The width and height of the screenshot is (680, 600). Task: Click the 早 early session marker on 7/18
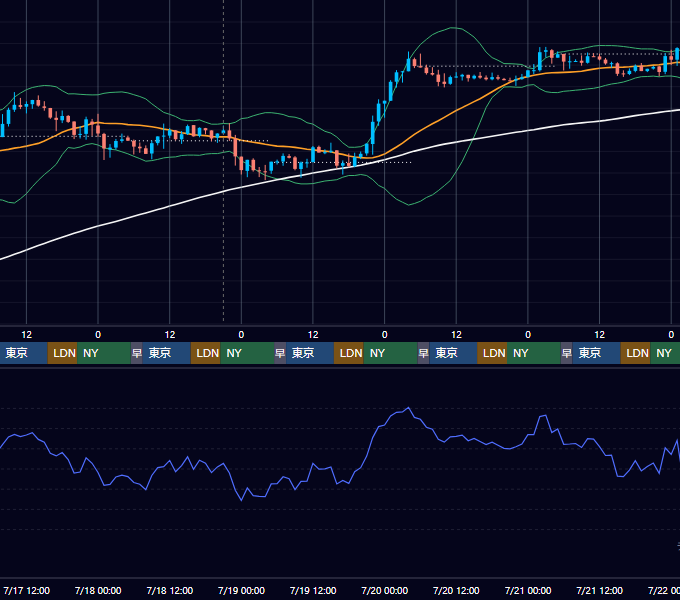pos(137,353)
